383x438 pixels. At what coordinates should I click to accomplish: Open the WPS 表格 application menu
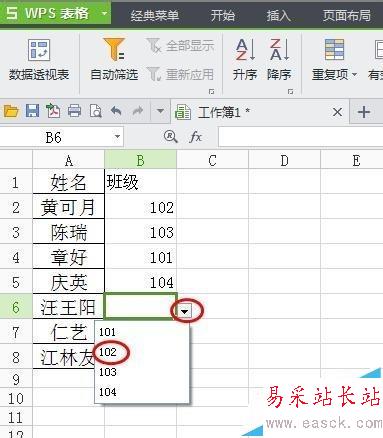[55, 13]
